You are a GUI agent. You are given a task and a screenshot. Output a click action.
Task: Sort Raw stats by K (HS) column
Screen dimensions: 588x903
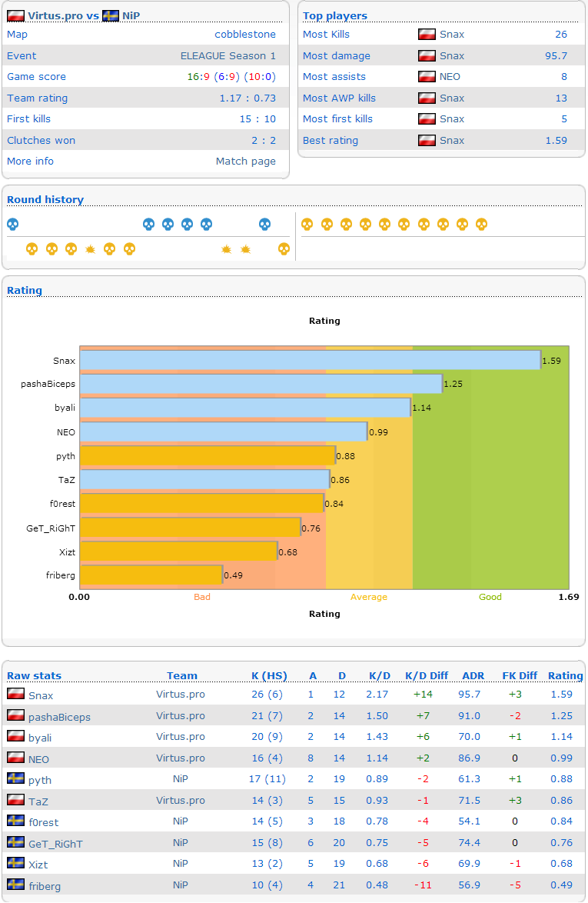tap(269, 675)
